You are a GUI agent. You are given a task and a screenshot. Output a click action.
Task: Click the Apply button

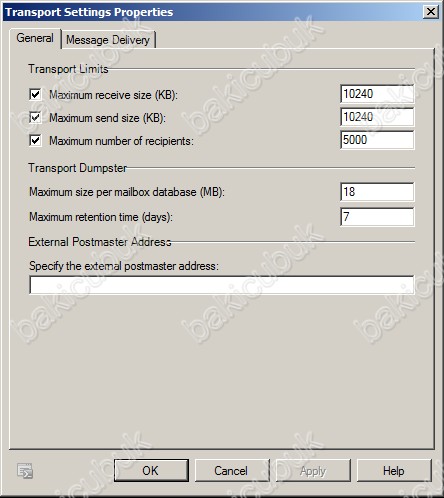(x=313, y=471)
